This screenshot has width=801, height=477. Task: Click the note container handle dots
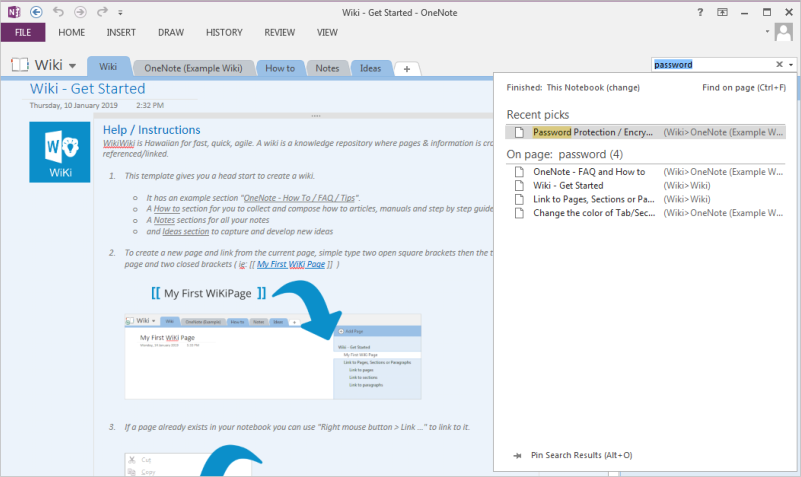coord(316,116)
